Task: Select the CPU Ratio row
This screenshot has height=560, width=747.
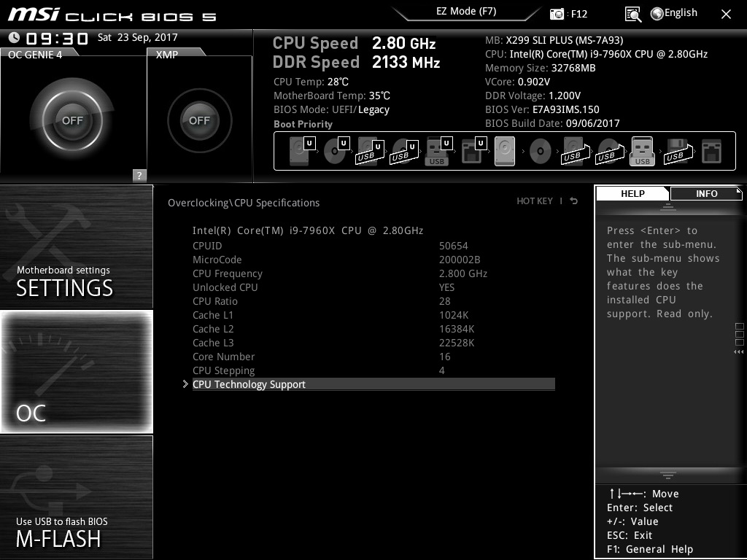Action: [373, 301]
